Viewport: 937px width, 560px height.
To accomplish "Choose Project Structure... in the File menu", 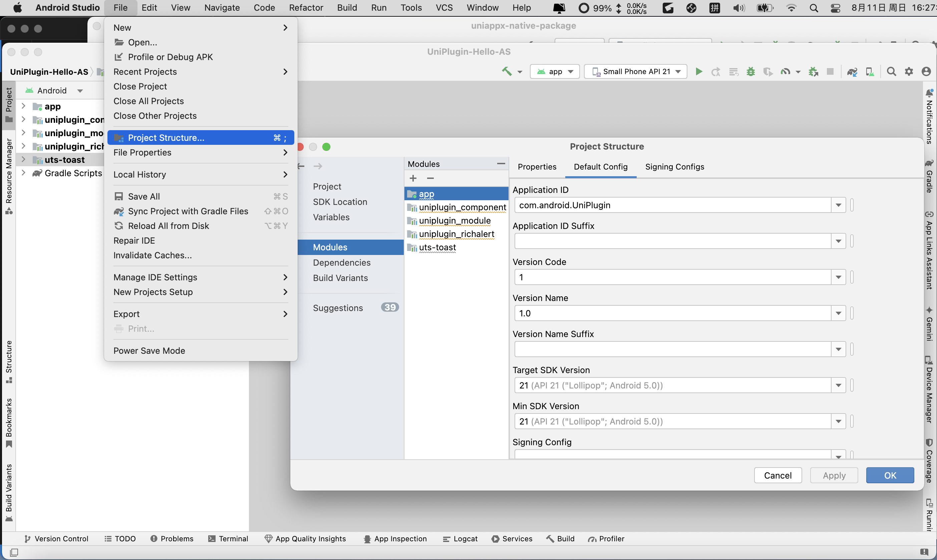I will (x=201, y=138).
